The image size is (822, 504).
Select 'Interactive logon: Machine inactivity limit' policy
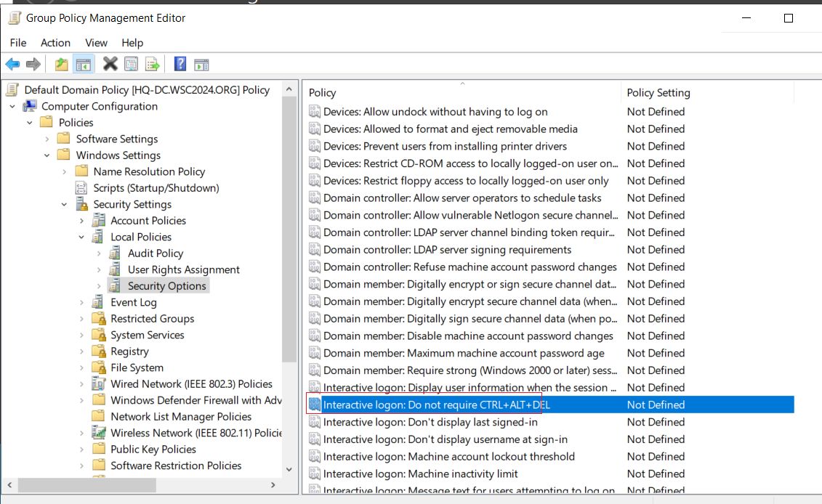pyautogui.click(x=420, y=473)
